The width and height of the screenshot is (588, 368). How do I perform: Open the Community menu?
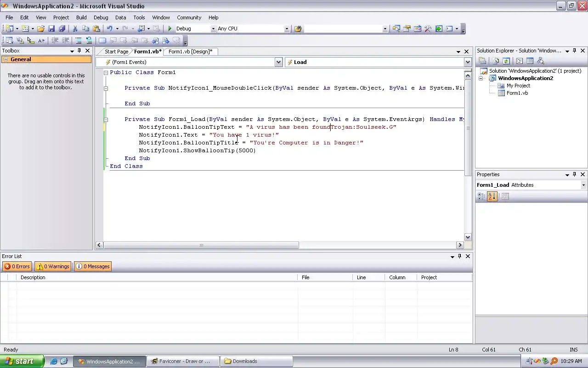189,17
